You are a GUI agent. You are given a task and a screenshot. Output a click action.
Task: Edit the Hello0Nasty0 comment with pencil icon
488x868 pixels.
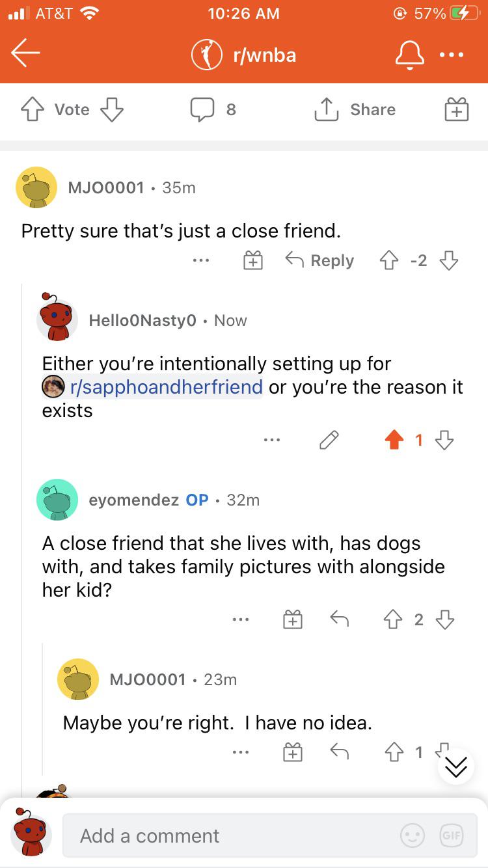coord(329,441)
